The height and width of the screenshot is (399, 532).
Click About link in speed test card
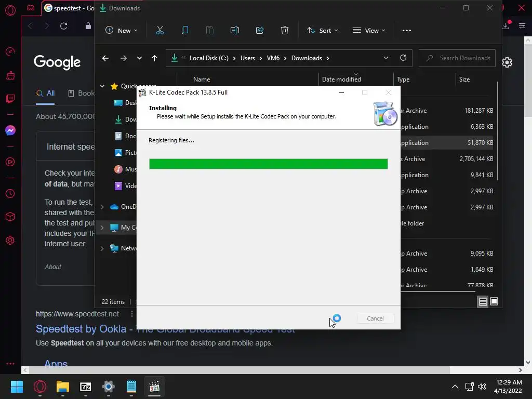tap(53, 267)
